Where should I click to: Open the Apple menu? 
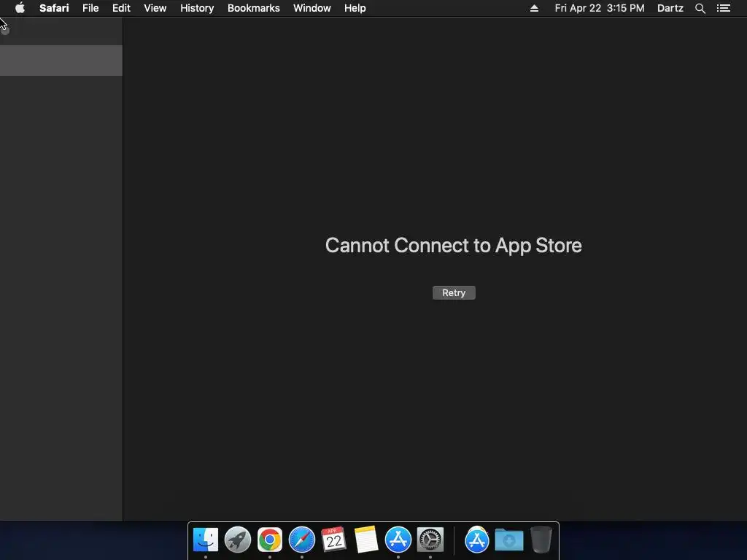coord(20,8)
